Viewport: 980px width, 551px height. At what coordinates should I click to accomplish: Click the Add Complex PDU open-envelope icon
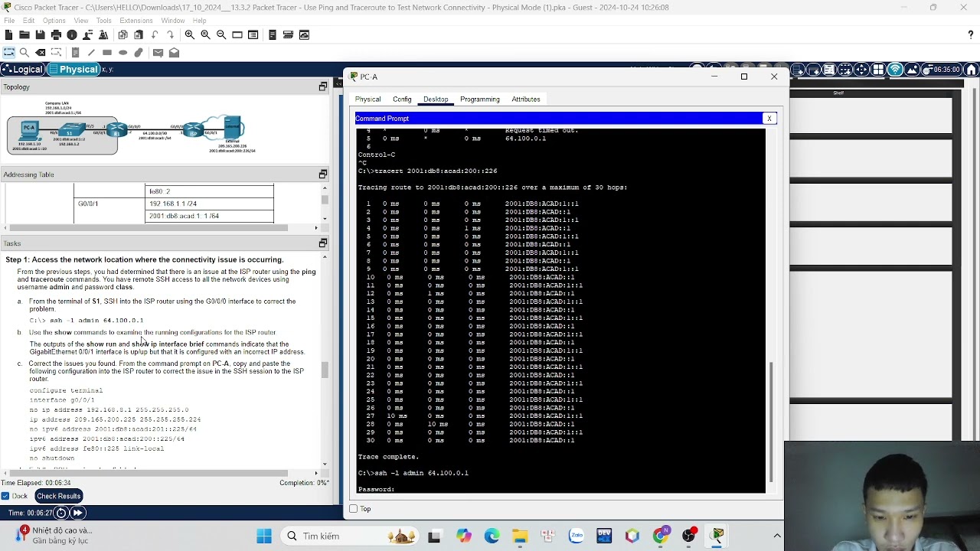pos(174,53)
